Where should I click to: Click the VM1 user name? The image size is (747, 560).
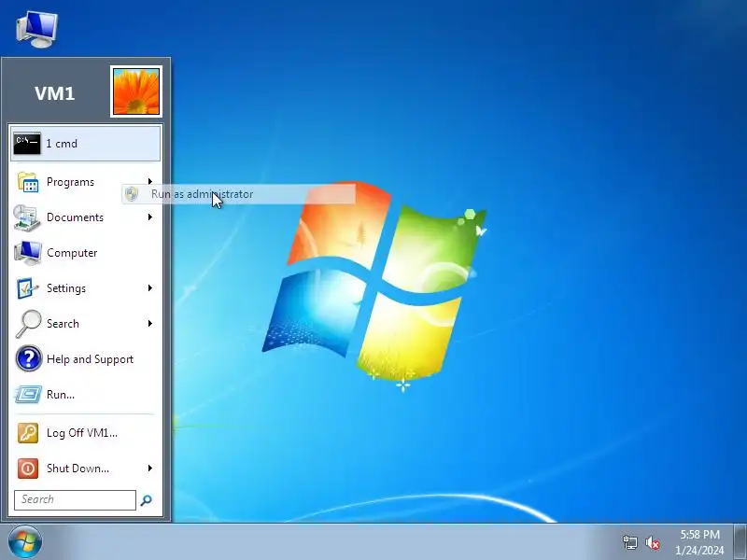[x=55, y=92]
